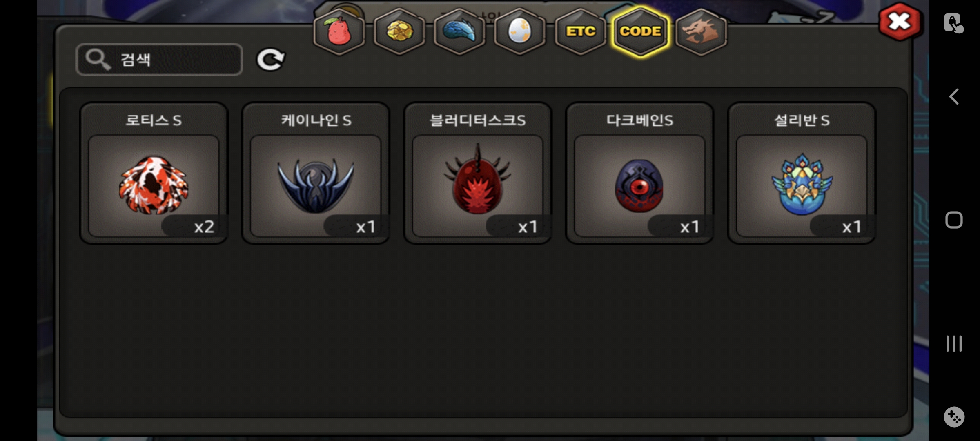The width and height of the screenshot is (980, 441).
Task: Tap the Android back arrow
Action: 954,97
